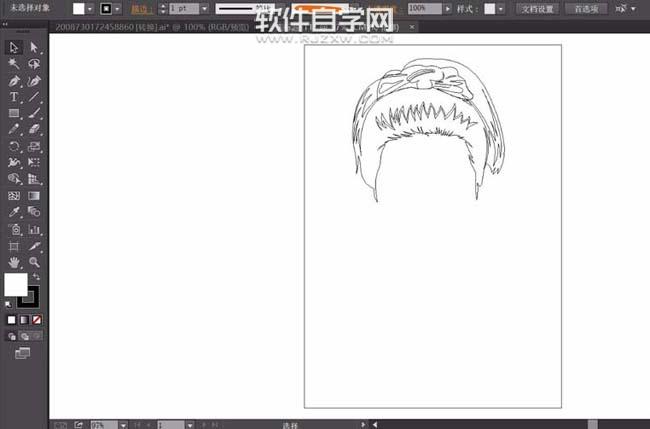Expand status bar info arrow
The width and height of the screenshot is (650, 429).
(363, 424)
